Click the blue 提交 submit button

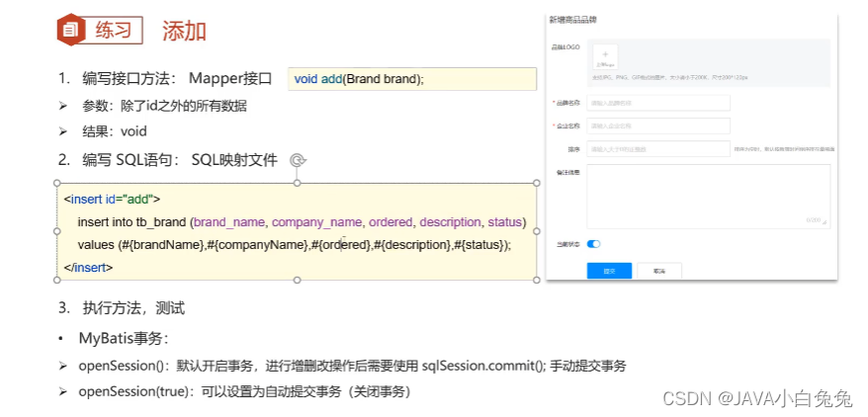pyautogui.click(x=609, y=271)
